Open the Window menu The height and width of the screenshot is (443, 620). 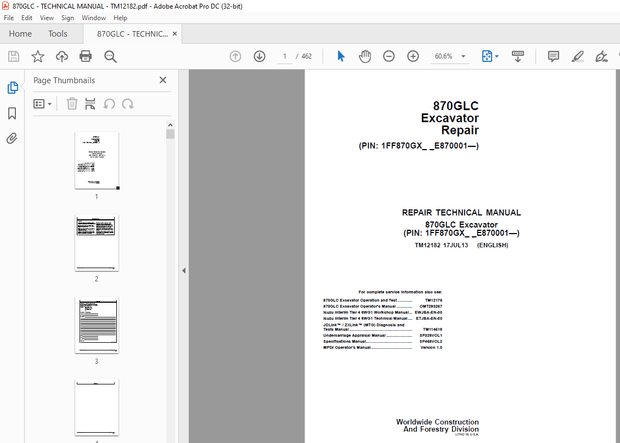pos(94,18)
